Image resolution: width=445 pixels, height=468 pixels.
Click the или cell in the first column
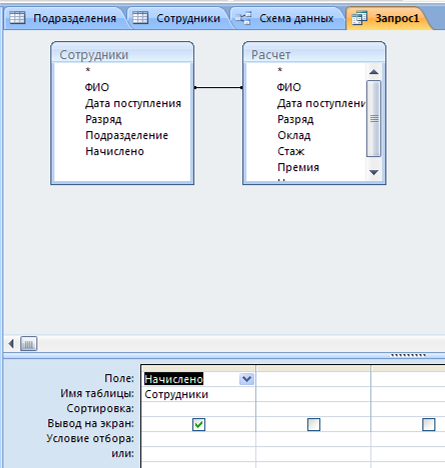tap(198, 454)
